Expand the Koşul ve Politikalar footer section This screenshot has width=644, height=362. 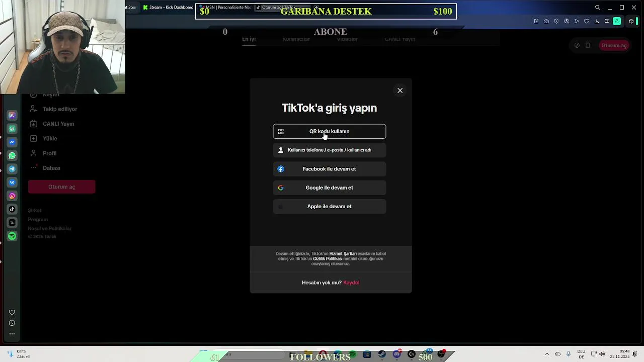pos(50,229)
